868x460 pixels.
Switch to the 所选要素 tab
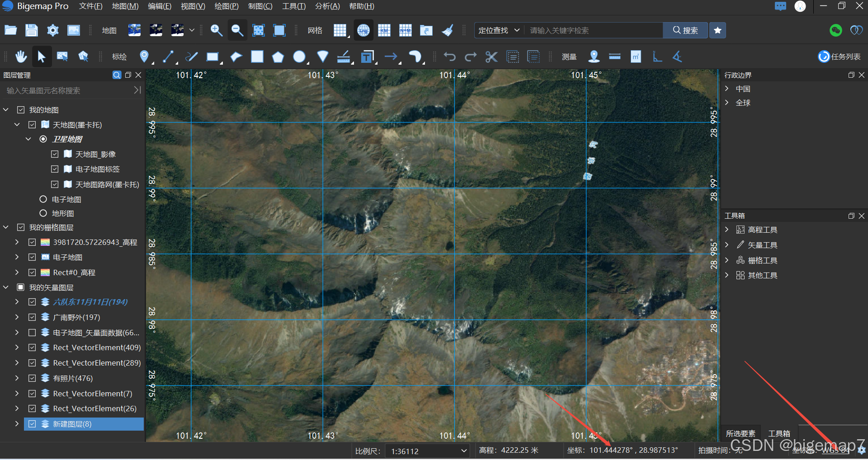pyautogui.click(x=741, y=433)
